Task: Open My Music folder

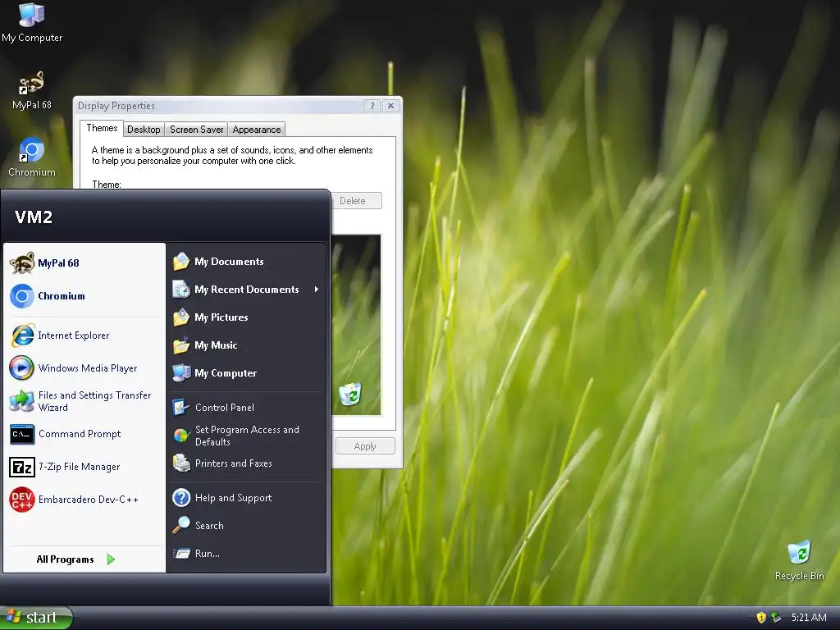Action: (246, 345)
